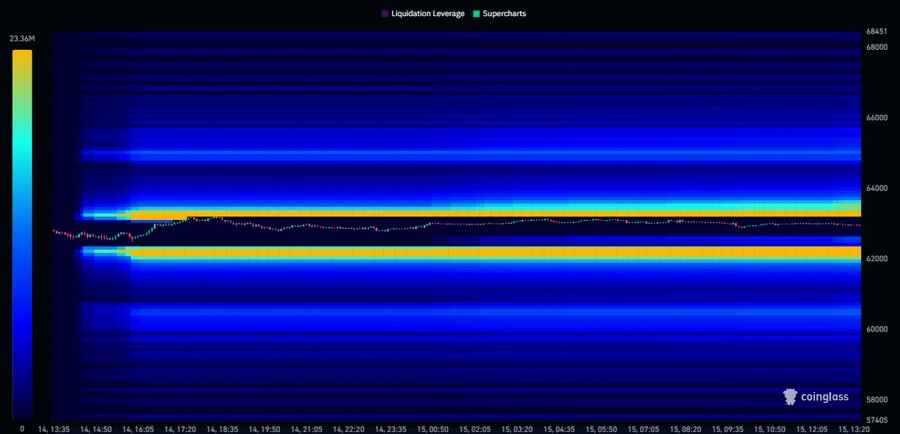
Task: Click the 0 label below the color scale
Action: pyautogui.click(x=22, y=428)
